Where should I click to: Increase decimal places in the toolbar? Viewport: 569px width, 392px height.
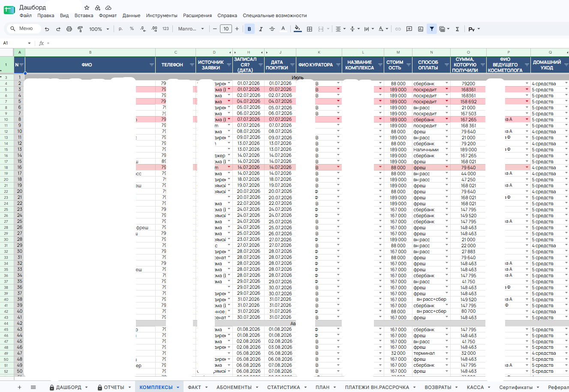(154, 29)
